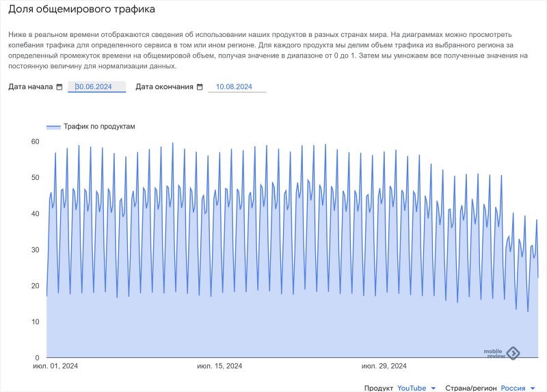The image size is (547, 392).
Task: Click the start date field showing 30.06.2024
Action: coord(96,87)
